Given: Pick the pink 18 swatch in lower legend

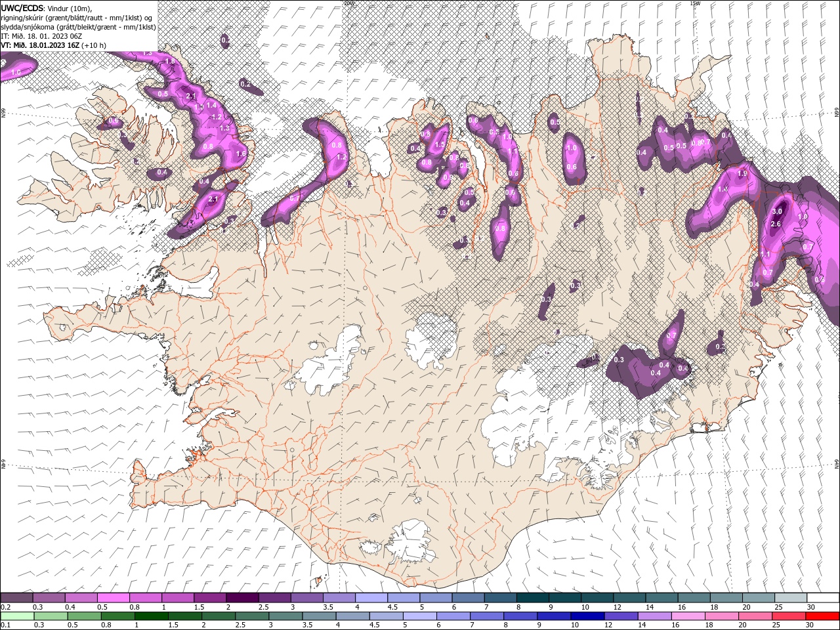Looking at the screenshot, I should [x=721, y=616].
